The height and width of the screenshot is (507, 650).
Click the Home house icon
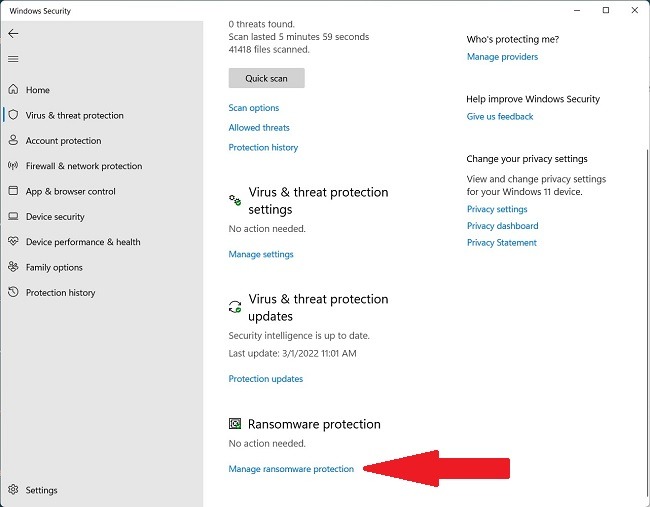tap(13, 90)
